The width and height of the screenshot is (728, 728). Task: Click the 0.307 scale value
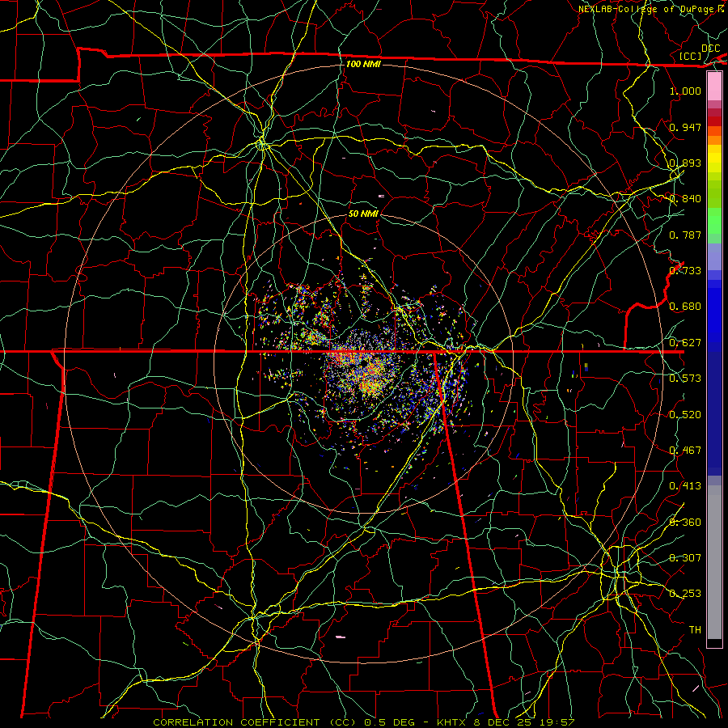click(685, 558)
